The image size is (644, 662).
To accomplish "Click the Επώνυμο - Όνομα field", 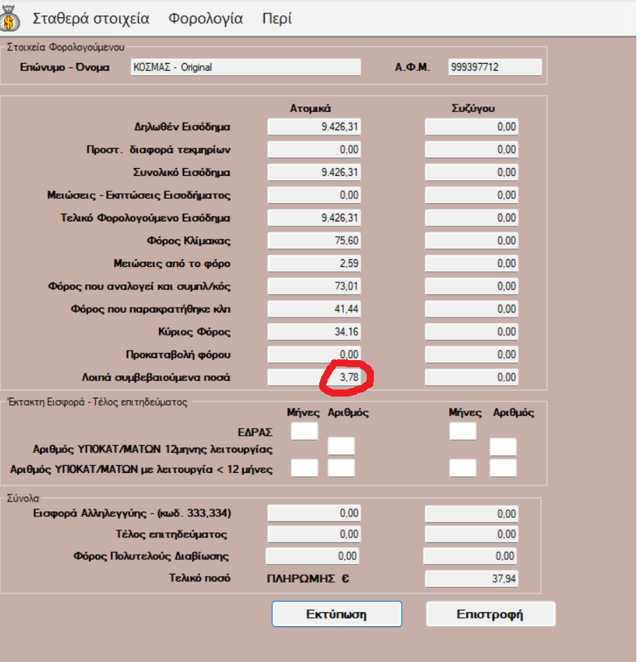I will click(246, 67).
